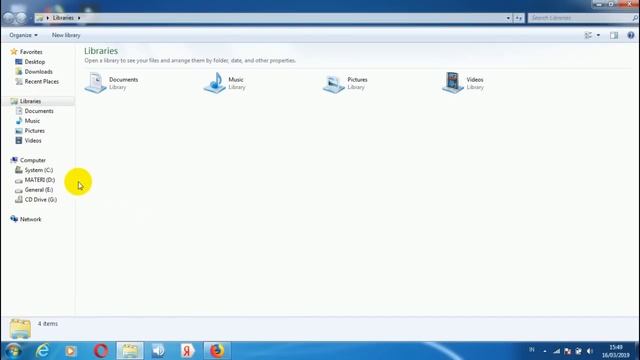Viewport: 640px width, 360px height.
Task: Click the Back navigation arrow
Action: pos(8,18)
